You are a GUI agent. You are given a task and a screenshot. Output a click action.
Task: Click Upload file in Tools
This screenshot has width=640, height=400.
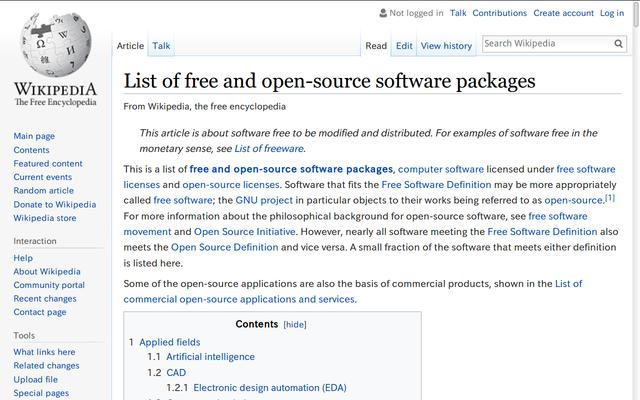click(36, 379)
